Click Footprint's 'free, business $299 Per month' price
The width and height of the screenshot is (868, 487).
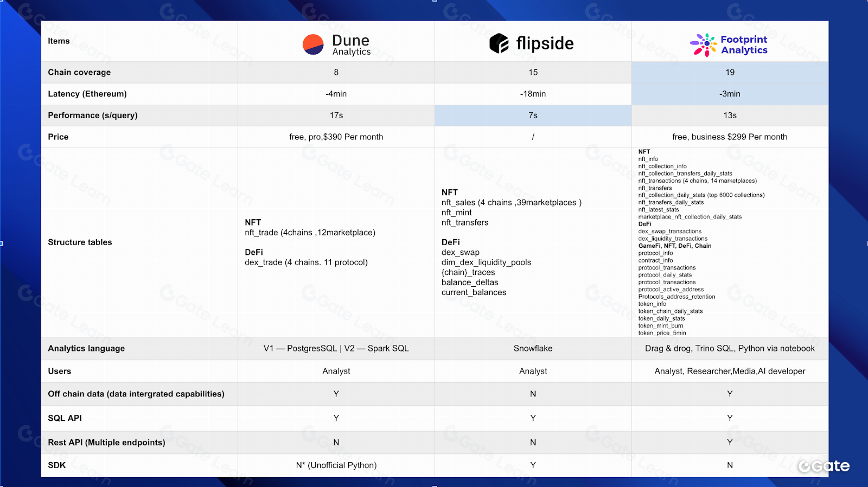pos(730,137)
